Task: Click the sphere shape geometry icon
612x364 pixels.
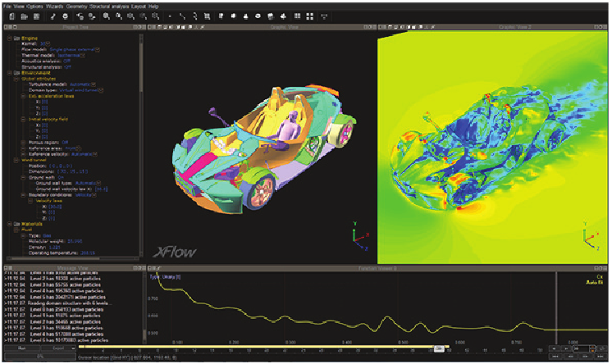Action: click(234, 16)
